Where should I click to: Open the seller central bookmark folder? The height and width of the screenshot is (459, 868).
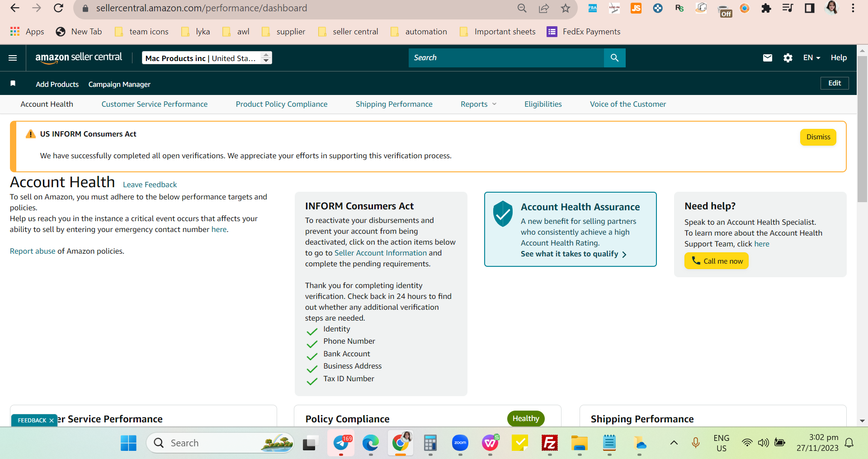pos(348,32)
